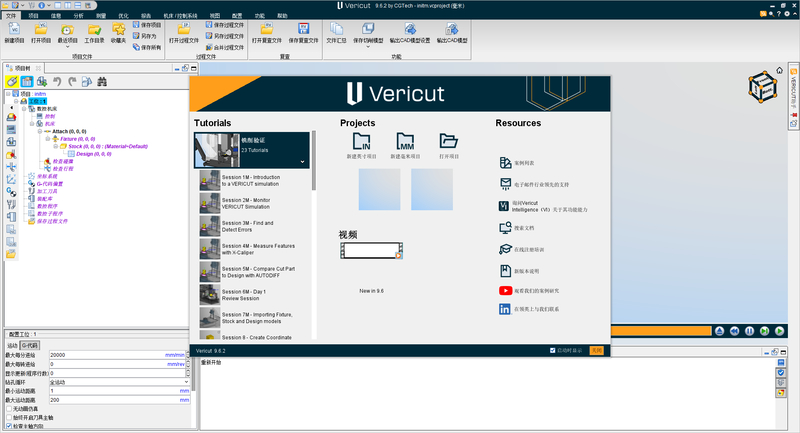Select 加工刀具 in project tree
800x433 pixels.
(x=47, y=191)
